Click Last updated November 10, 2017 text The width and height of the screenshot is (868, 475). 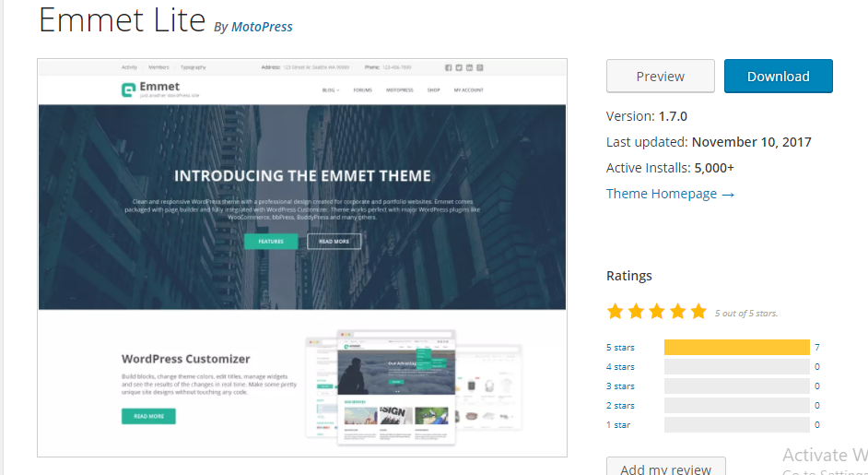709,142
